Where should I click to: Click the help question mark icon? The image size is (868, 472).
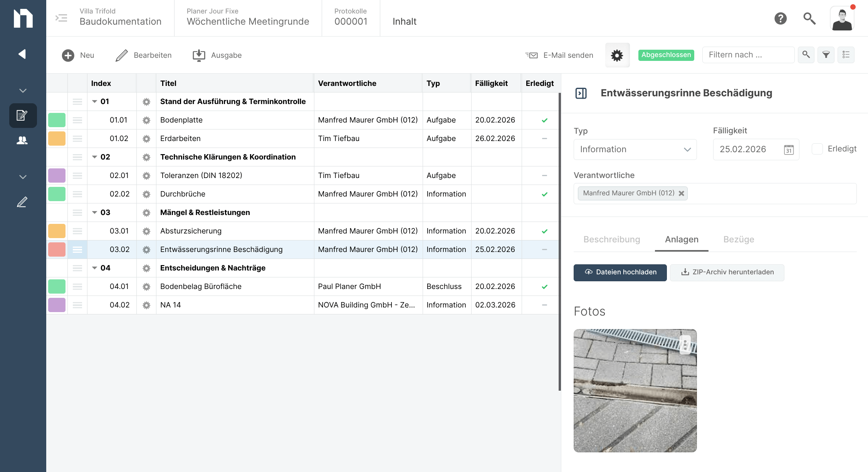tap(781, 18)
